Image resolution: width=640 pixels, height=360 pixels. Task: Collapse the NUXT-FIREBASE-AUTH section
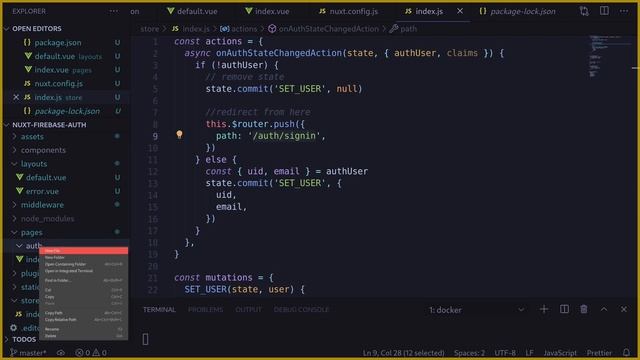[x=49, y=125]
